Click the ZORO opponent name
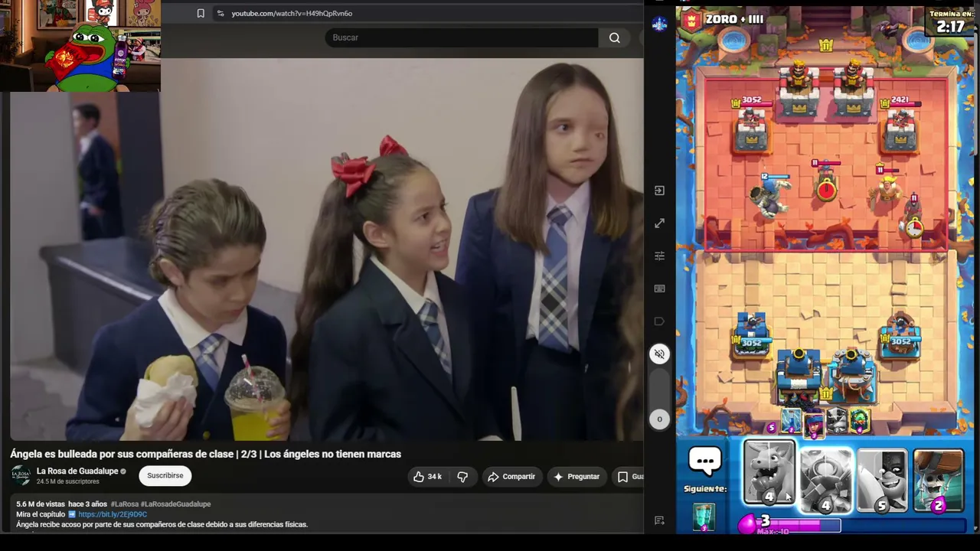 735,19
